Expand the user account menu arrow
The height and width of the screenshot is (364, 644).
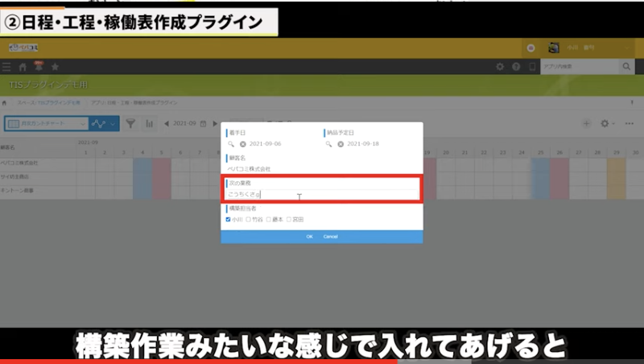tap(626, 48)
